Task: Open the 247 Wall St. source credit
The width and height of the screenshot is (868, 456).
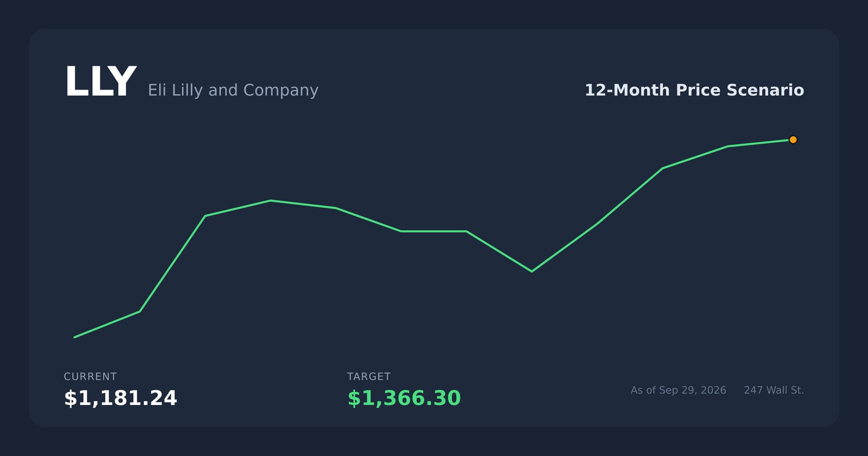Action: (774, 390)
